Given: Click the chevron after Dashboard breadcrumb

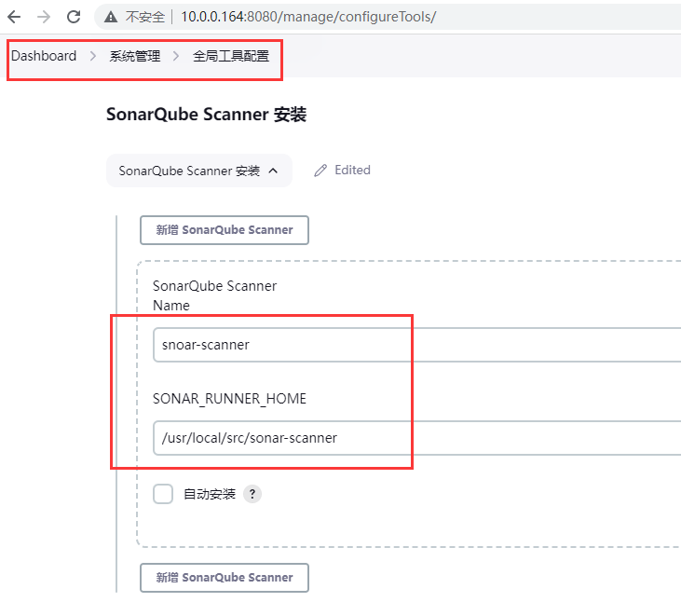Looking at the screenshot, I should [x=92, y=56].
